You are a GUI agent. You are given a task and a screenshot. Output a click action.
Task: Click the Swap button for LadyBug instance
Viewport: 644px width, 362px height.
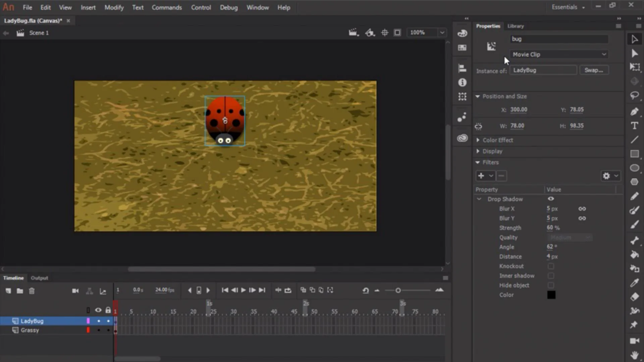(594, 70)
